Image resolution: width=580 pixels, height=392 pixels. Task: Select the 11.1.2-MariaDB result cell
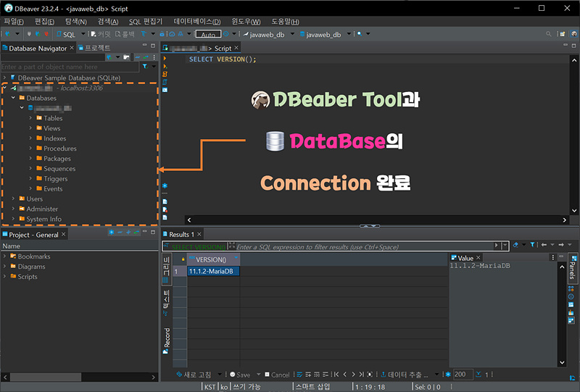[213, 271]
